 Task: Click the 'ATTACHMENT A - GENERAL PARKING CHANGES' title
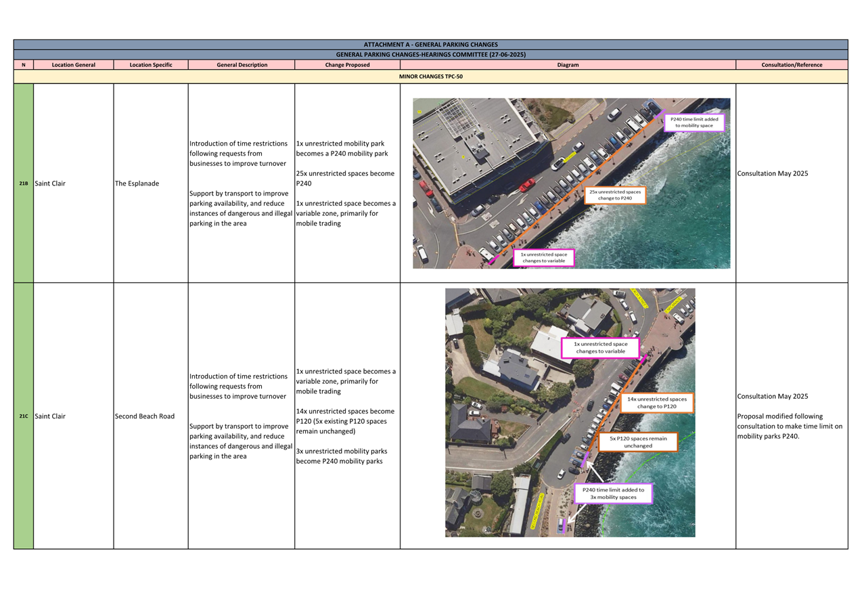(430, 45)
